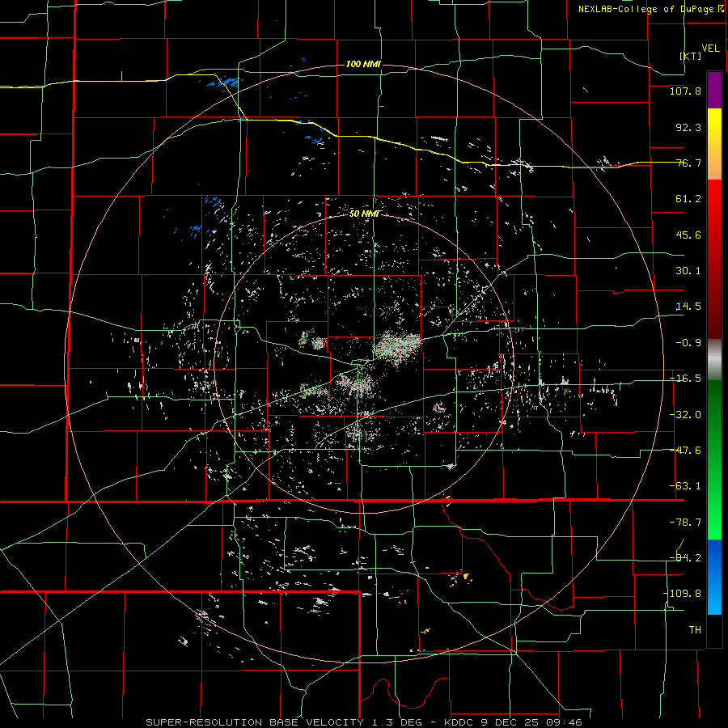Image resolution: width=728 pixels, height=728 pixels.
Task: Click the -16.5 legend value
Action: (685, 379)
